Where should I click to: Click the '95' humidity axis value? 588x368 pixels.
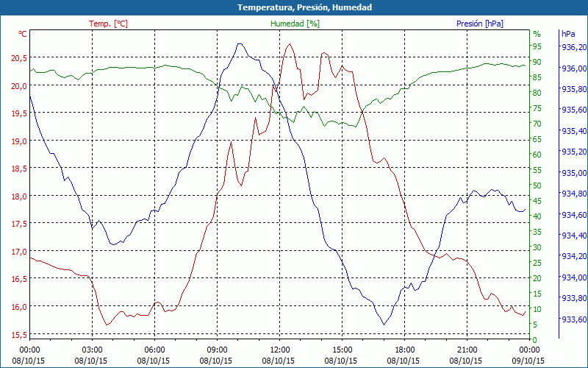(x=537, y=46)
